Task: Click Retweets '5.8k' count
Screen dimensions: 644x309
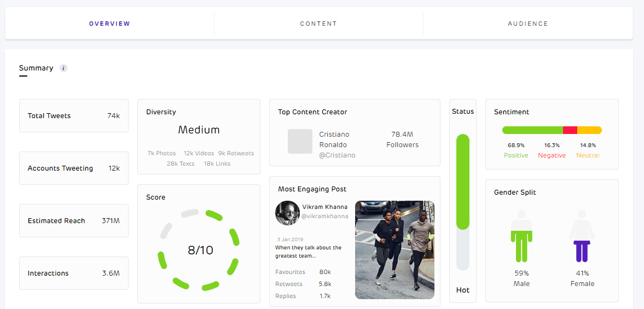Action: click(x=325, y=284)
